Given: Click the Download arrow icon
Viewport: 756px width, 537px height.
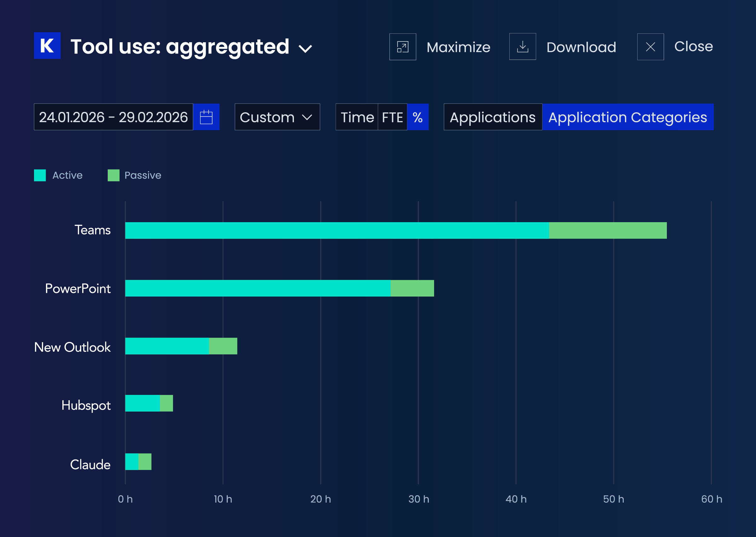Looking at the screenshot, I should point(522,47).
